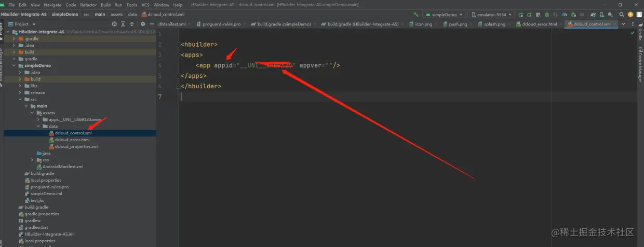Image resolution: width=644 pixels, height=247 pixels.
Task: Open Search Everywhere magnifier icon
Action: (x=622, y=15)
